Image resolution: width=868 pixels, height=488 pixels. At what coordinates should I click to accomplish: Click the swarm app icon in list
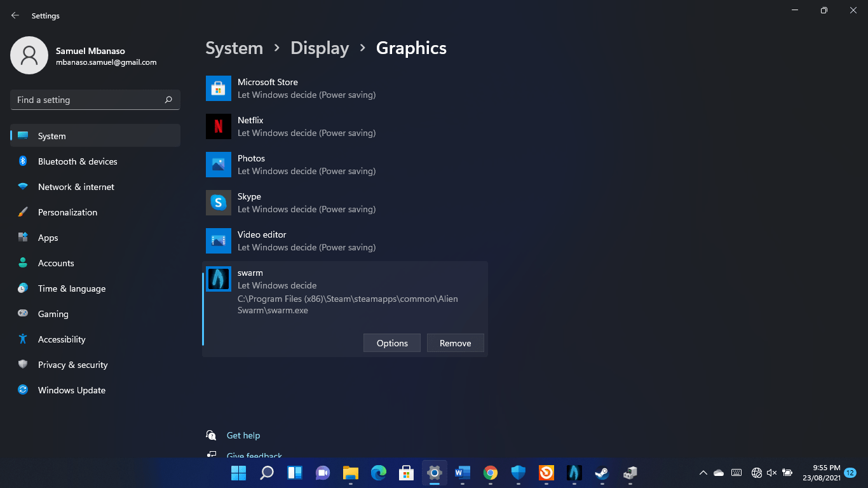[x=219, y=279]
